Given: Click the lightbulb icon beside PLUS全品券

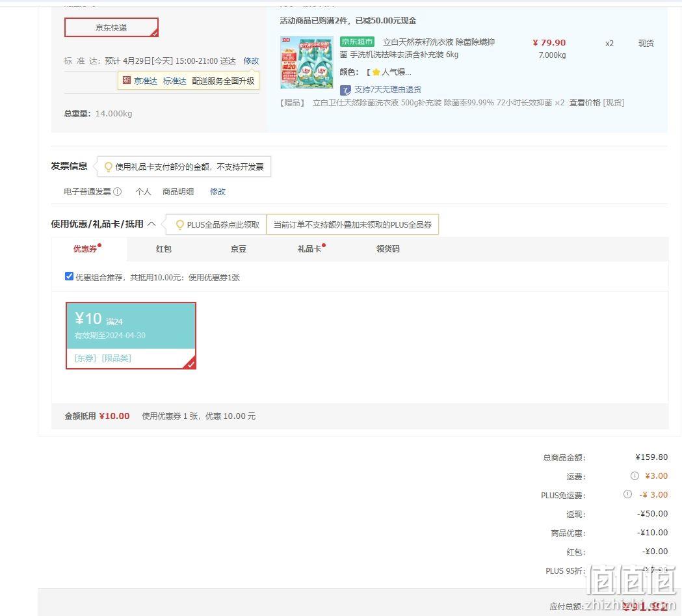Looking at the screenshot, I should [179, 225].
